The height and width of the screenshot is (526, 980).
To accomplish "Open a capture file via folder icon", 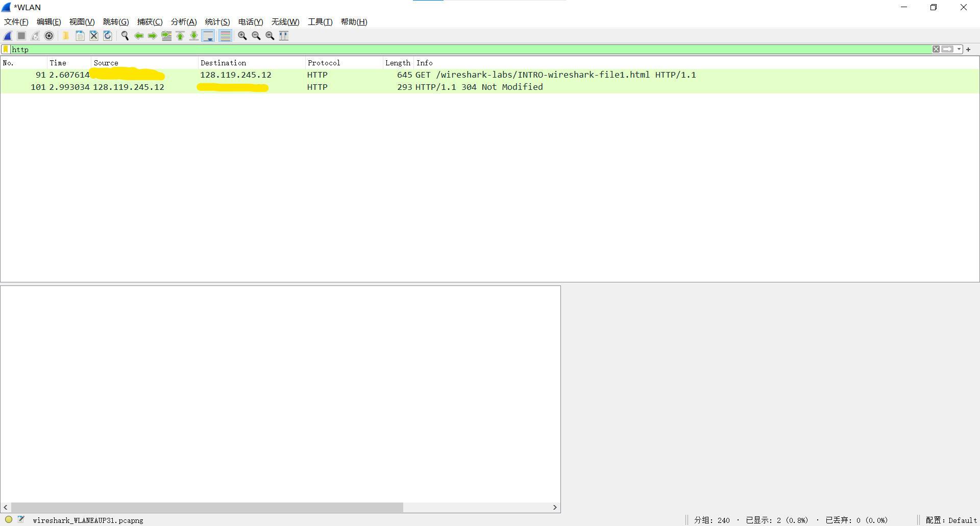I will 66,36.
